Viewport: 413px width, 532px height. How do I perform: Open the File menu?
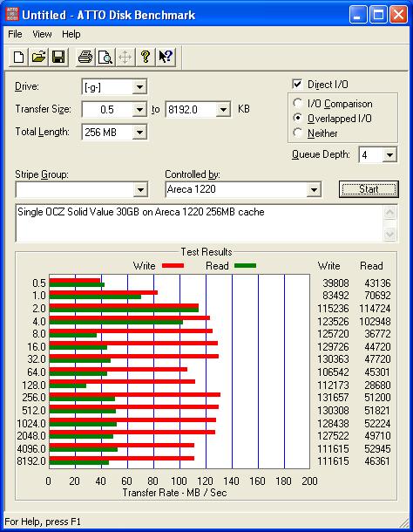tap(15, 34)
